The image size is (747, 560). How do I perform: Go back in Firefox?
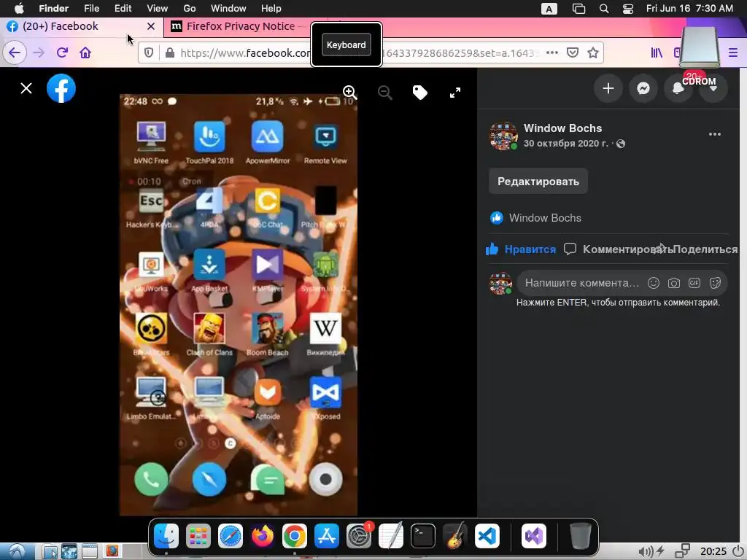pyautogui.click(x=15, y=52)
